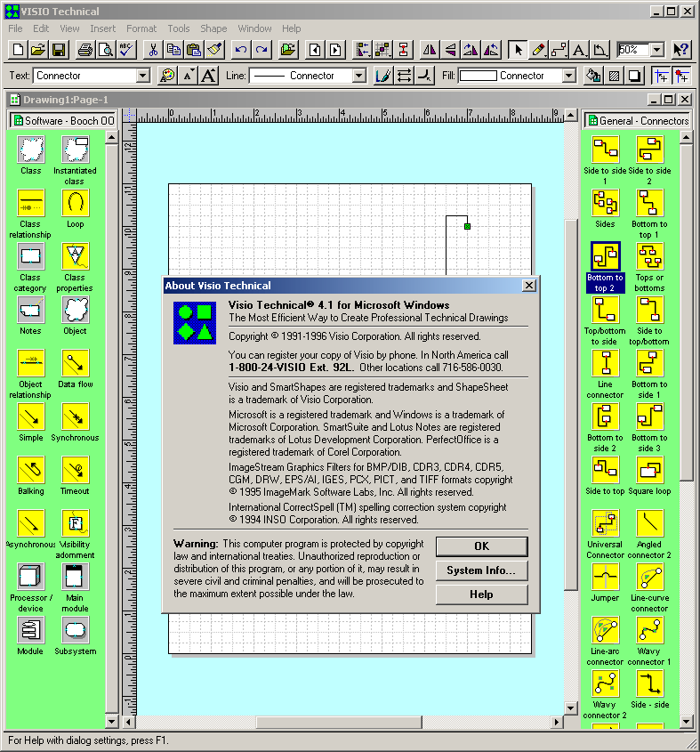
Task: Click General - Connectors stencil title
Action: tap(638, 120)
